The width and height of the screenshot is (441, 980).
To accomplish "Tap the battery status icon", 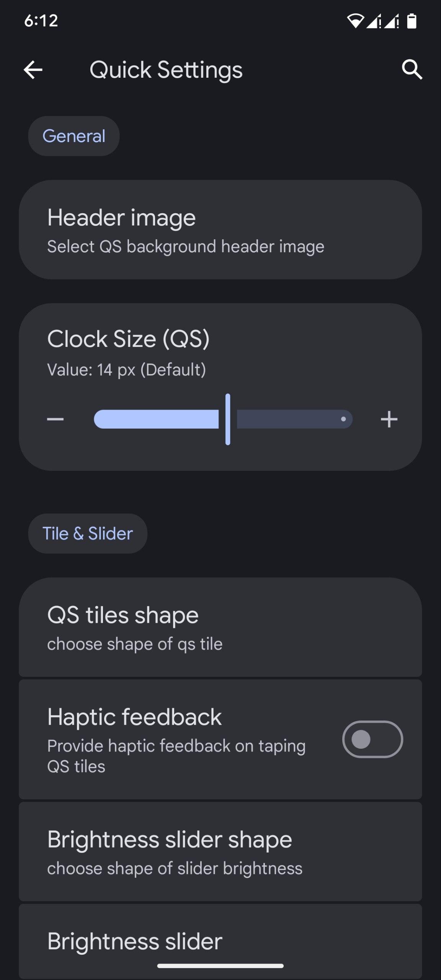I will pyautogui.click(x=412, y=21).
